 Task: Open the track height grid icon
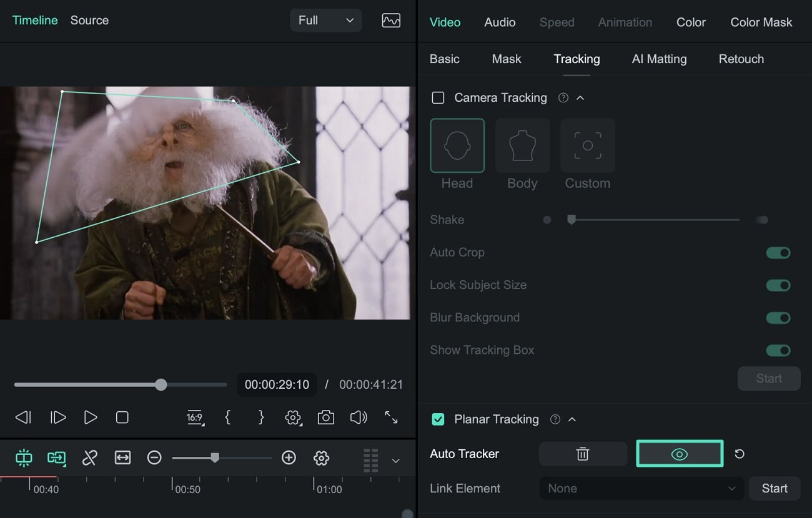point(371,460)
